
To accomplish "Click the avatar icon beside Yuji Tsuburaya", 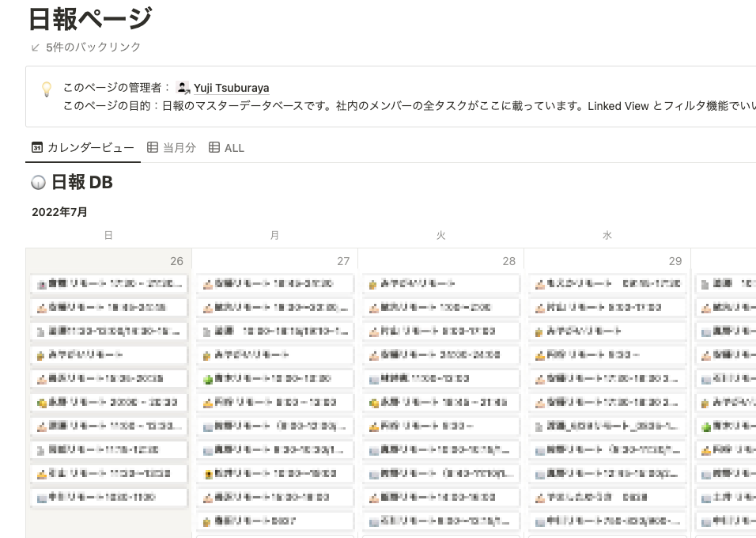I will [x=183, y=88].
